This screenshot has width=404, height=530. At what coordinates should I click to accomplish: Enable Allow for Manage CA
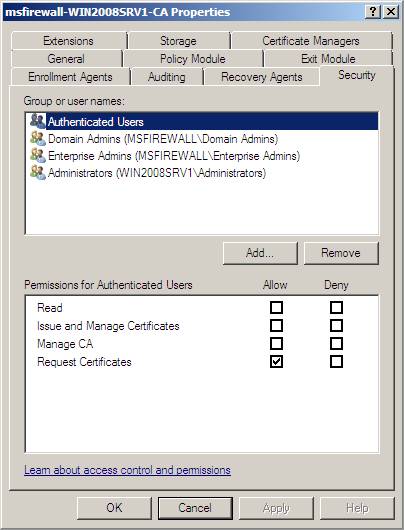click(277, 343)
